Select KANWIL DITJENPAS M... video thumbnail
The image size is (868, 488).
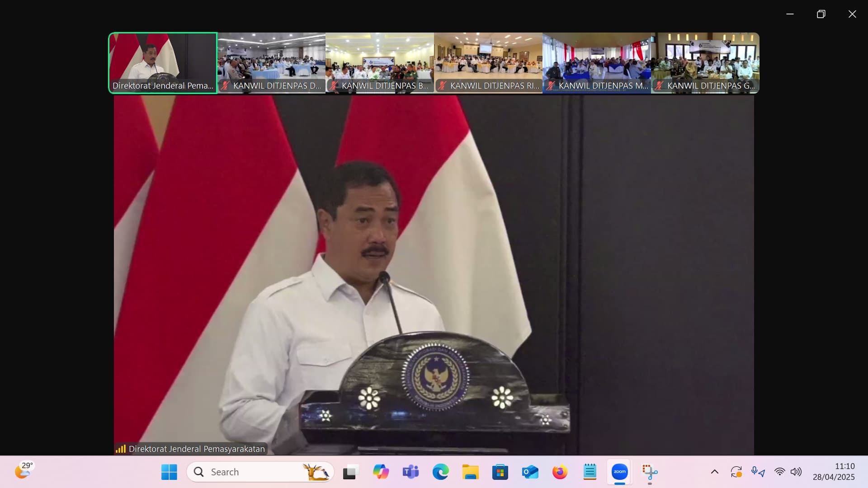[x=597, y=62]
